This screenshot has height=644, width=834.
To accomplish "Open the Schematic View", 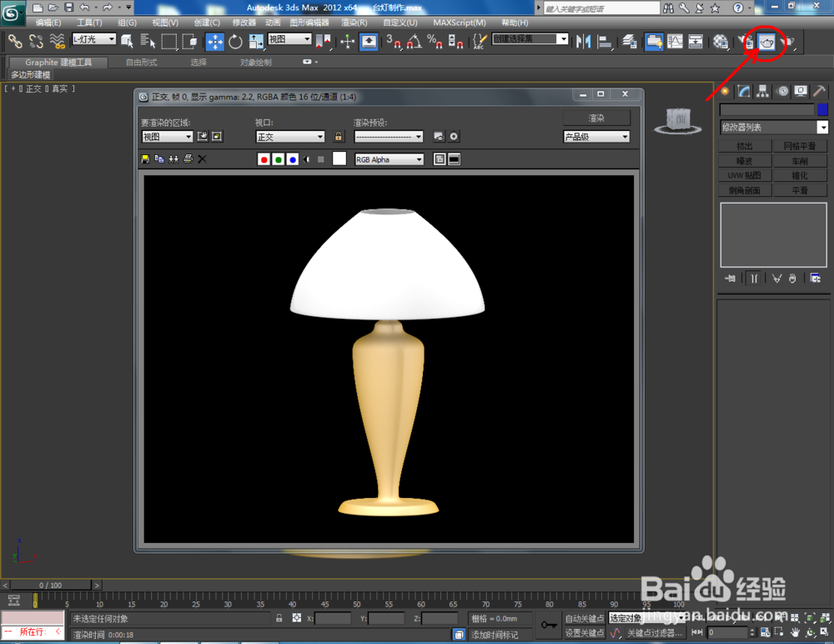I will click(696, 41).
